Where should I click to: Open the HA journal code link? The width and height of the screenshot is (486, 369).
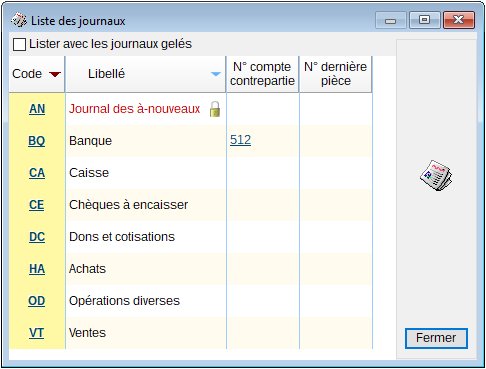coord(37,269)
